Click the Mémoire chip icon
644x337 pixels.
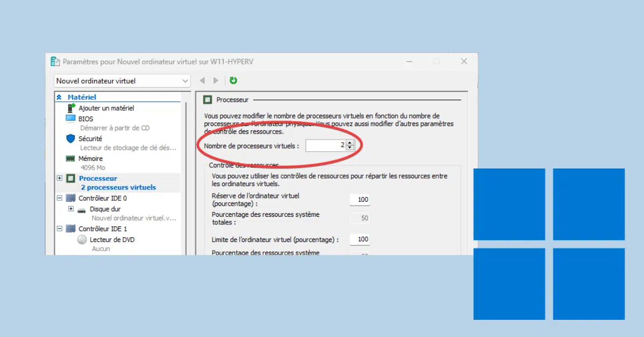click(70, 159)
